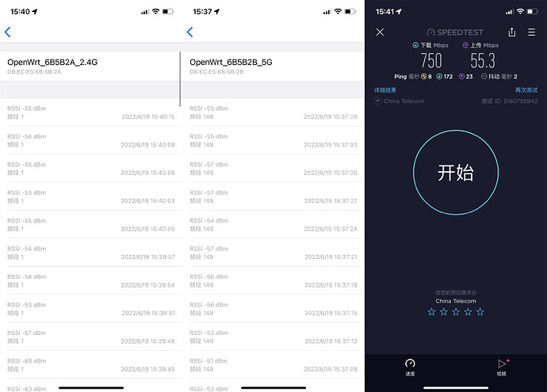Image resolution: width=547 pixels, height=392 pixels.
Task: Tap the 750 download speed value
Action: coord(431,61)
